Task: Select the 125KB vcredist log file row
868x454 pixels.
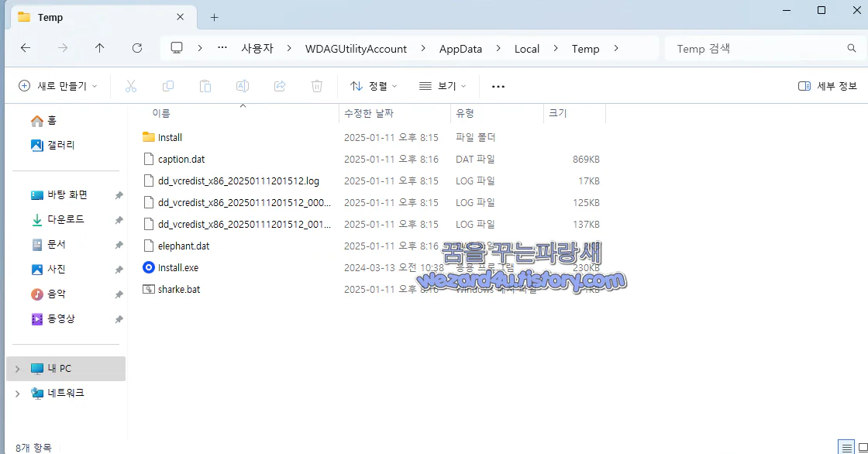Action: click(x=373, y=203)
